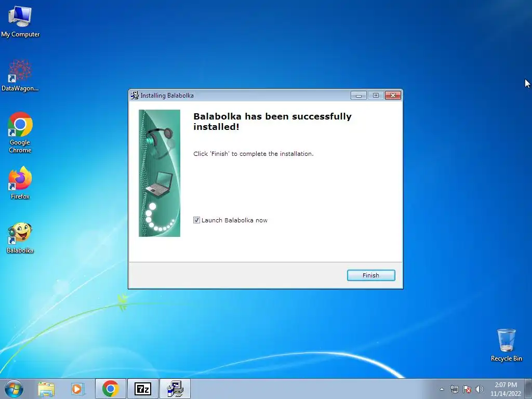Uncheck Launch Balabolka now checkbox

point(196,220)
